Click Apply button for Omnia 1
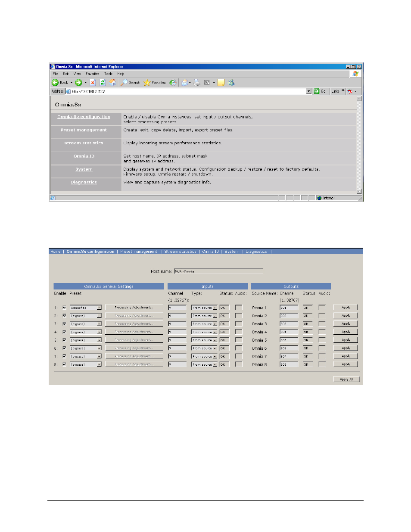The image size is (411, 532). tap(346, 308)
